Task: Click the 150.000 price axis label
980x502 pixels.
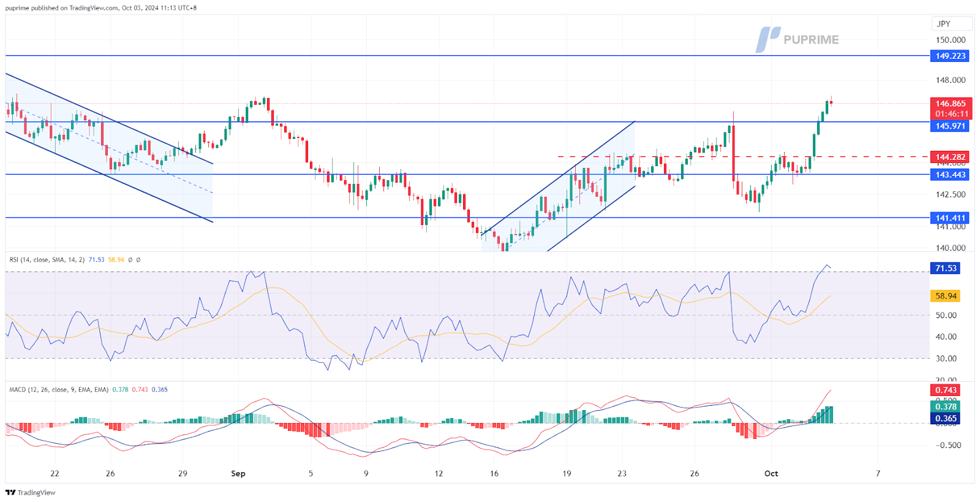Action: (951, 40)
